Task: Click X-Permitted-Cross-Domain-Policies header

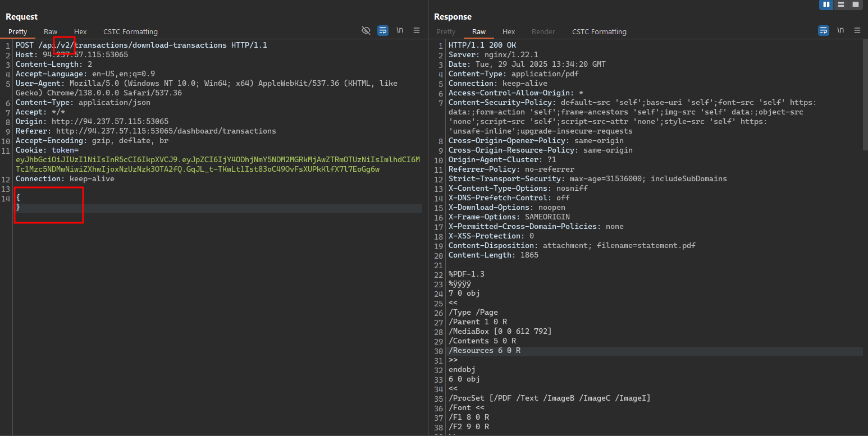Action: [536, 226]
